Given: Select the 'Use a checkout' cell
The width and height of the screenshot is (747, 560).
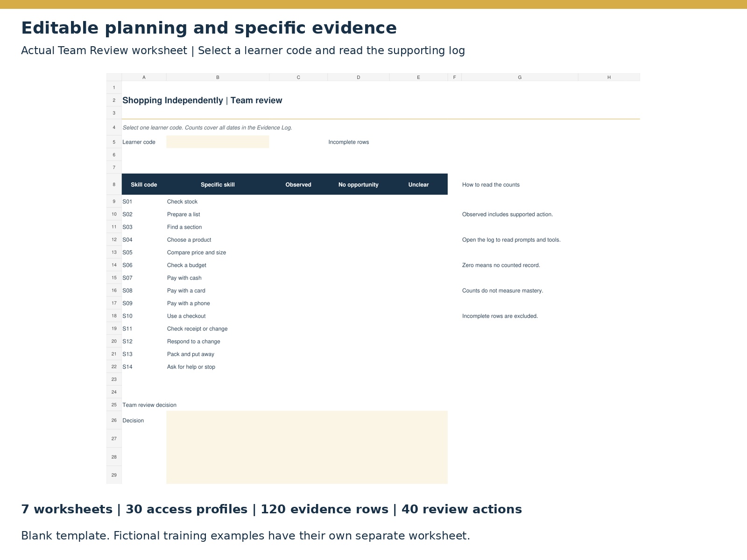Looking at the screenshot, I should click(x=218, y=316).
